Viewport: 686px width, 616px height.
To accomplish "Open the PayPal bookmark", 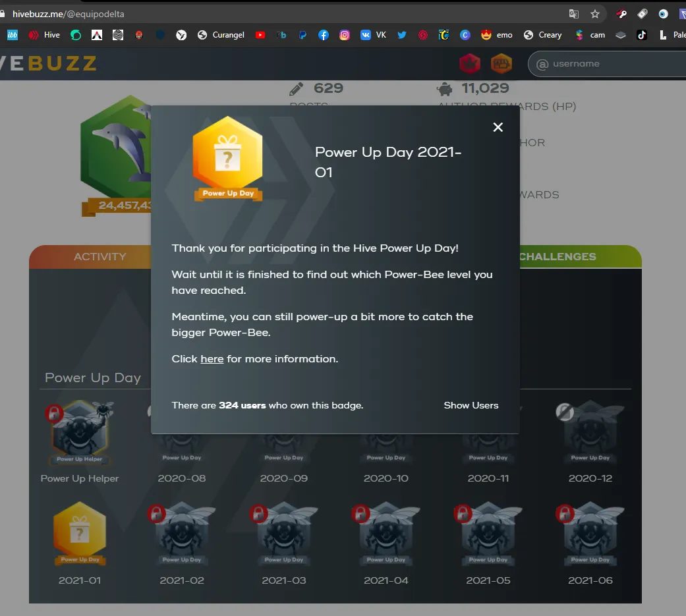I will point(302,35).
